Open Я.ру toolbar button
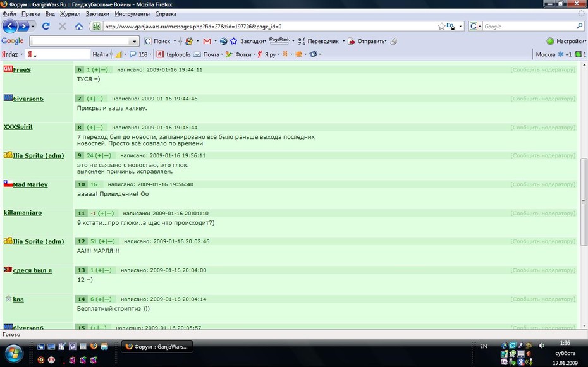The image size is (588, 367). 266,54
